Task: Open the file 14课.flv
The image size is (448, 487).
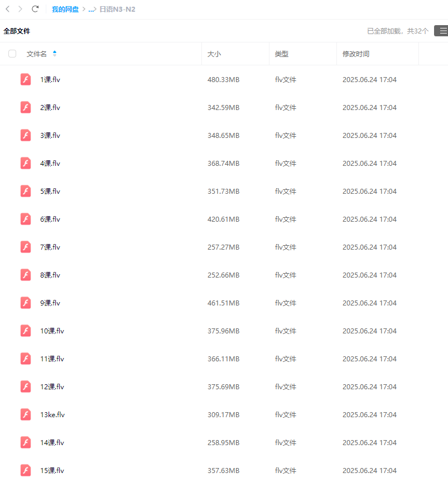Action: click(52, 442)
